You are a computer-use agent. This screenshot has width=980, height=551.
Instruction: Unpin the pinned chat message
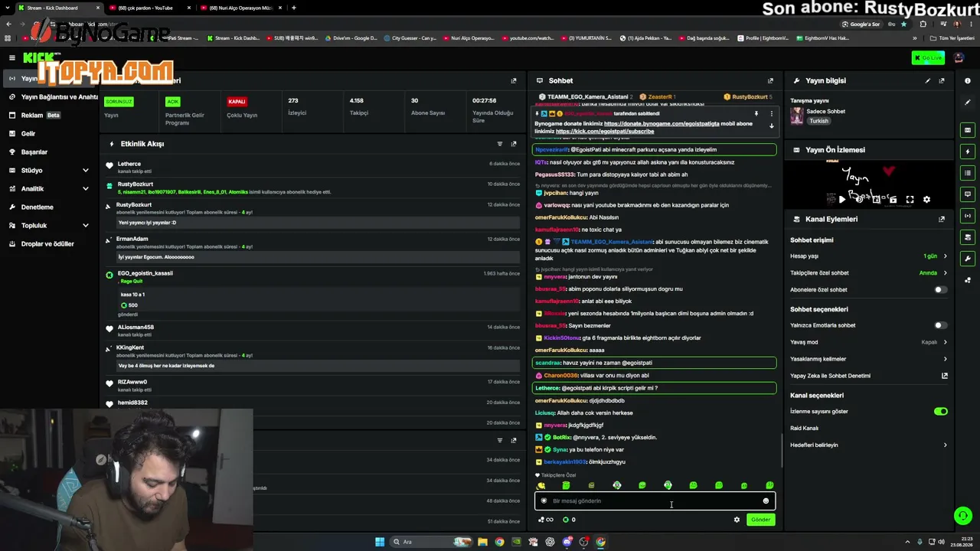(x=756, y=113)
